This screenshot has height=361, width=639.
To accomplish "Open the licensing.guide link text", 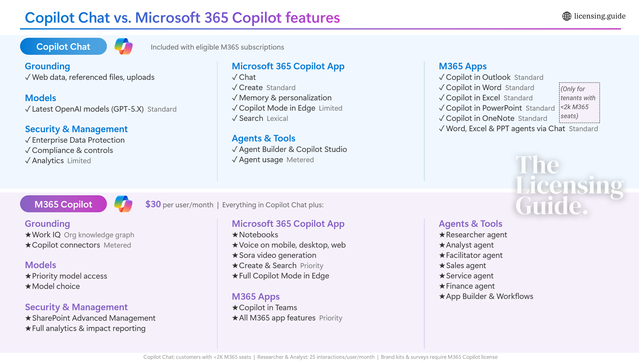I will (x=599, y=16).
